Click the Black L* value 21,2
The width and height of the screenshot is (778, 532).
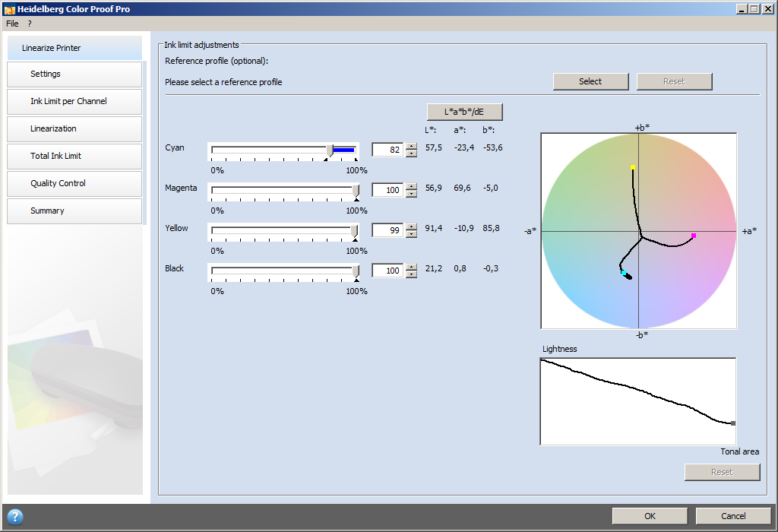(434, 268)
